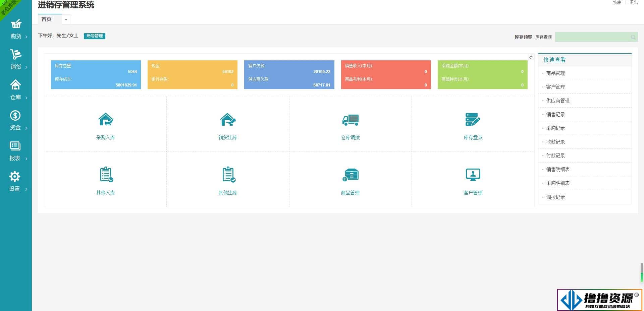Click the 库存盘点 label

473,137
